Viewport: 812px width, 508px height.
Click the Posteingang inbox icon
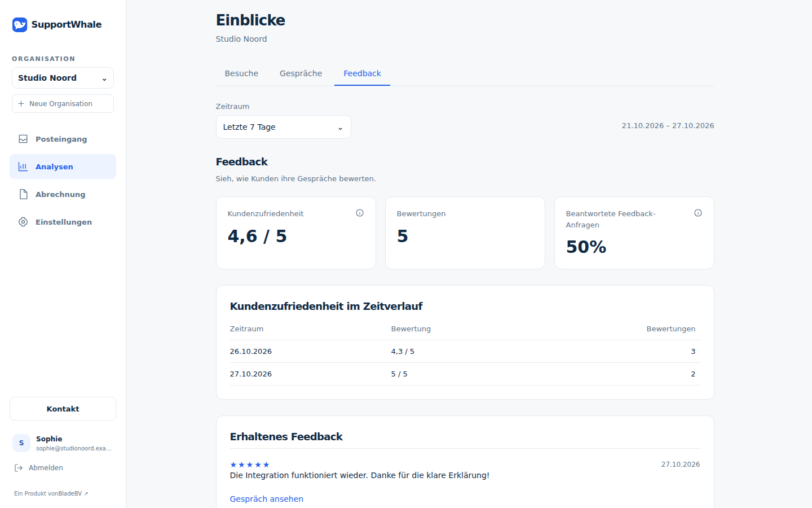tap(23, 139)
